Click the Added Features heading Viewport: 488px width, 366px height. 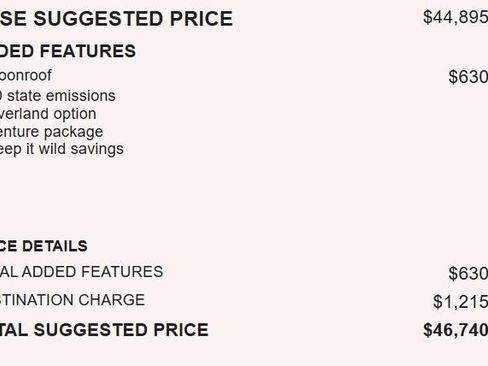pyautogui.click(x=68, y=51)
